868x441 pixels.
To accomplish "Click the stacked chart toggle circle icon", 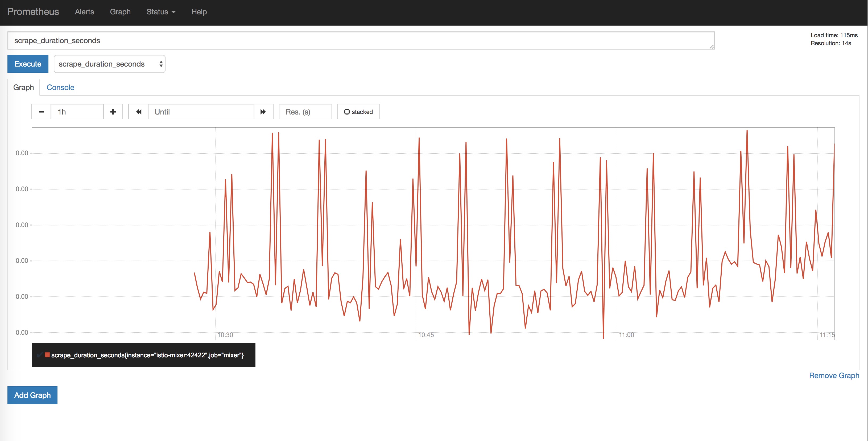I will pyautogui.click(x=347, y=112).
